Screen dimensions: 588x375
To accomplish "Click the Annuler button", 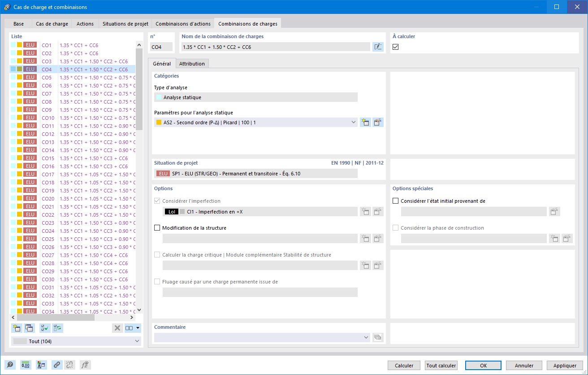I will pos(524,366).
